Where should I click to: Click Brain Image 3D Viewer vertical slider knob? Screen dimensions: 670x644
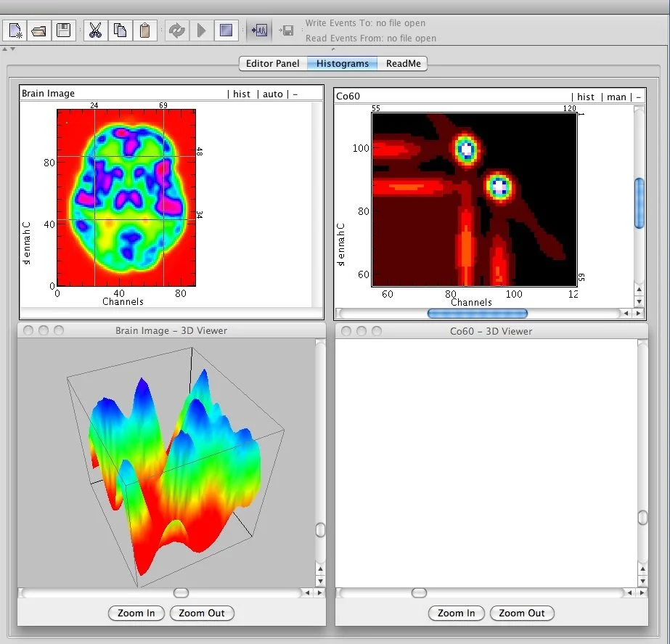[320, 530]
